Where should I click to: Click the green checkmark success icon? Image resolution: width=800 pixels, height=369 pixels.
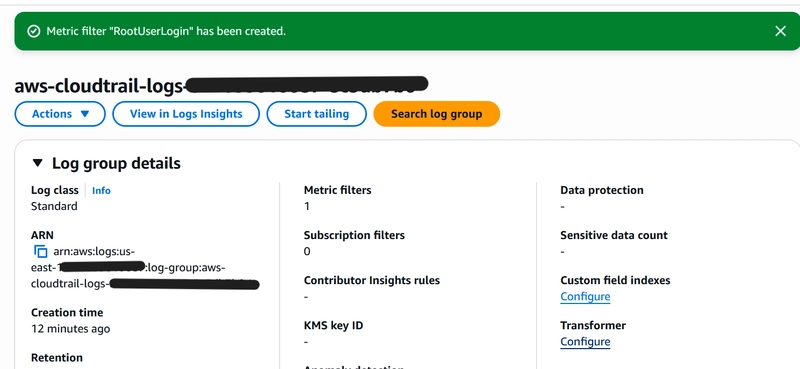pyautogui.click(x=34, y=32)
